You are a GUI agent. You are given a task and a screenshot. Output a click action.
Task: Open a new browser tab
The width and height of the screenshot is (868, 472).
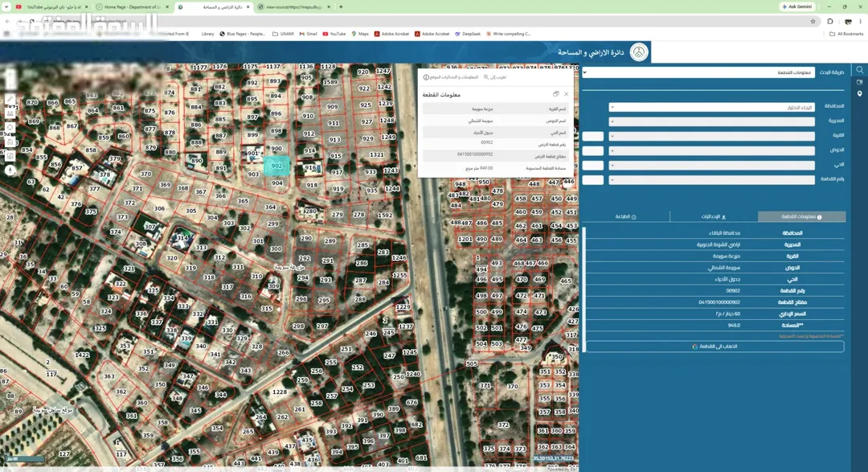point(341,6)
